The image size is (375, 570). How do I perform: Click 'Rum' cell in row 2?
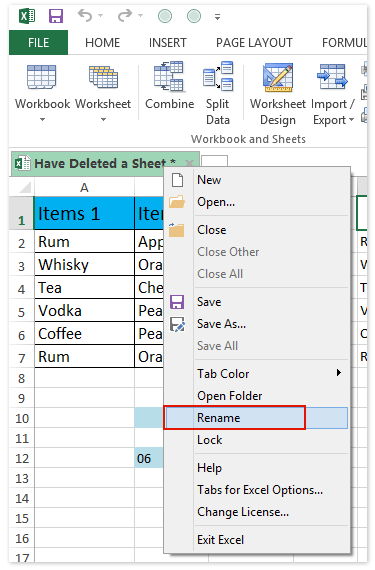click(84, 242)
